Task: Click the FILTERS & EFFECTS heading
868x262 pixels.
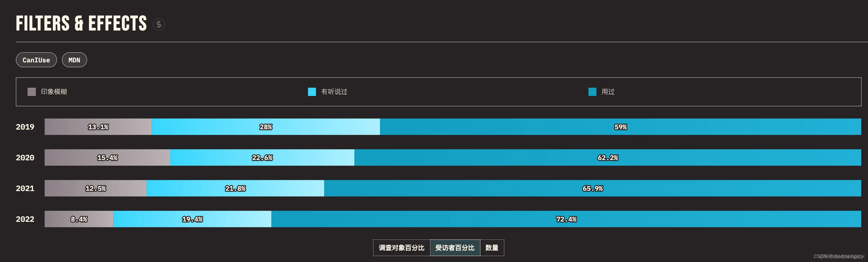Action: (81, 23)
